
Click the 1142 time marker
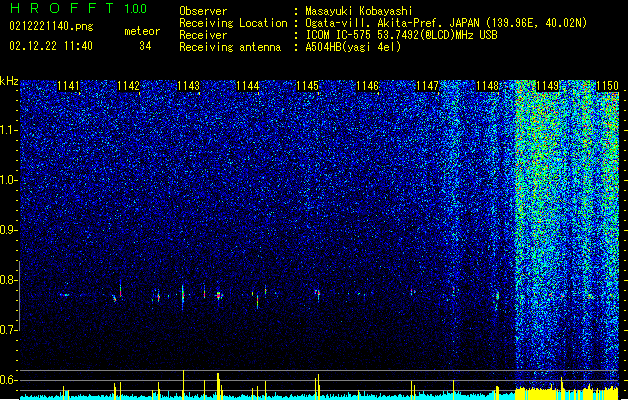[128, 86]
